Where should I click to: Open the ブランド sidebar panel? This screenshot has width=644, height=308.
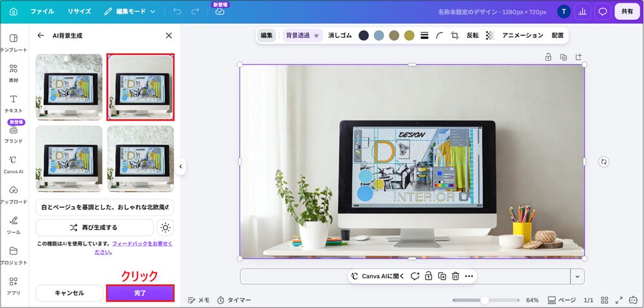tap(13, 134)
